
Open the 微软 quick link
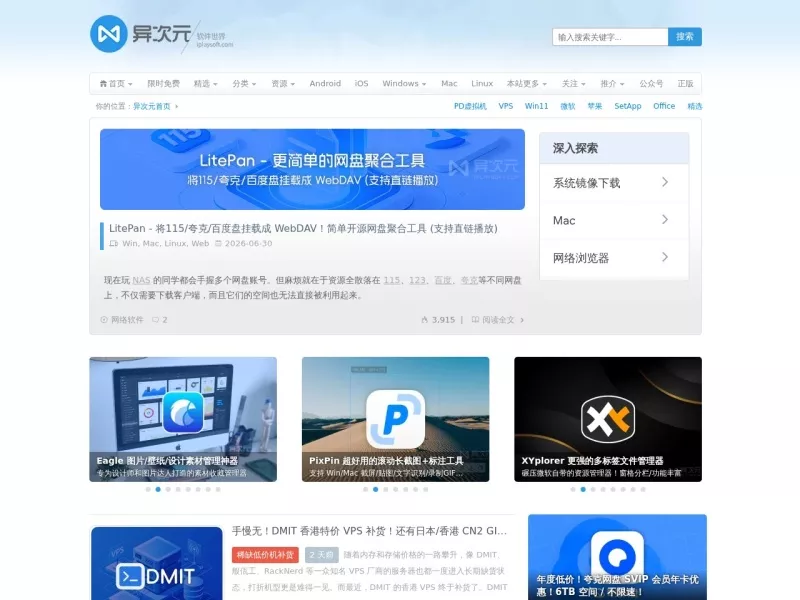click(567, 106)
